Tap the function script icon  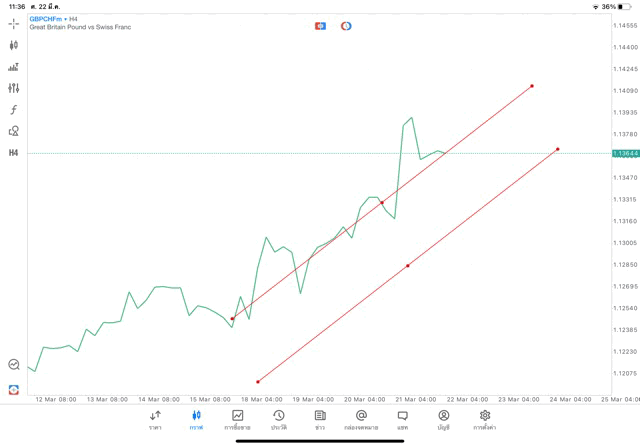pyautogui.click(x=13, y=110)
